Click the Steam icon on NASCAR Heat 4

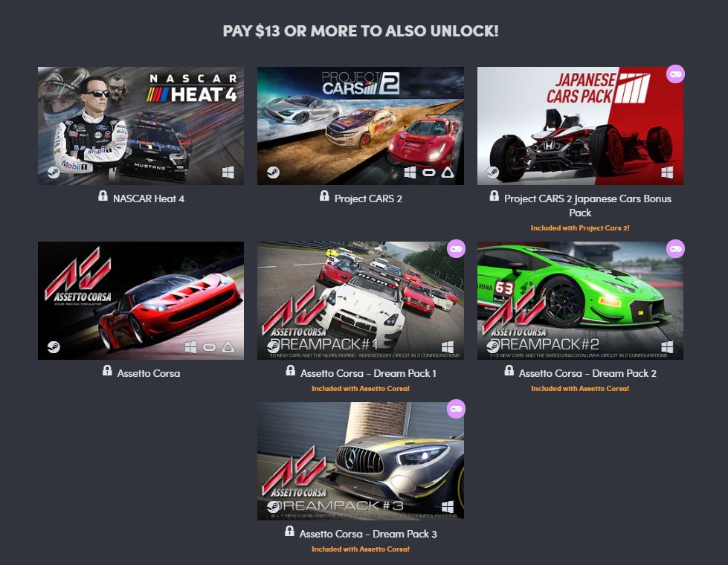(x=54, y=172)
